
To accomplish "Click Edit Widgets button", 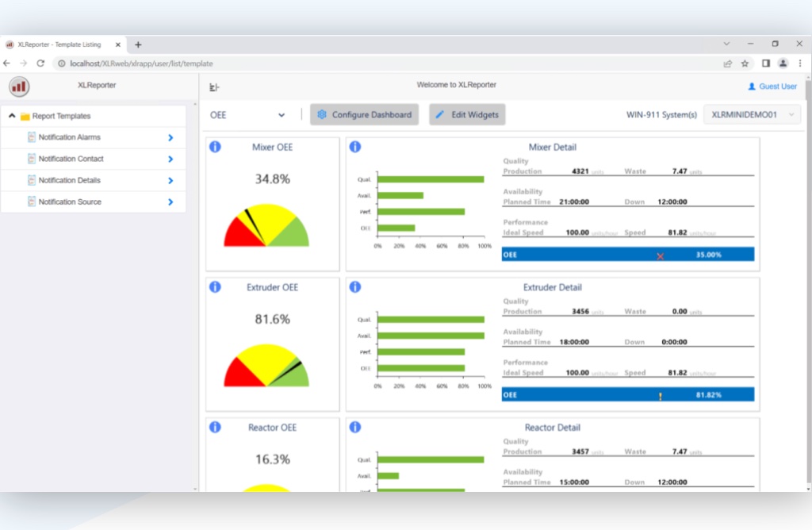I will (x=467, y=114).
